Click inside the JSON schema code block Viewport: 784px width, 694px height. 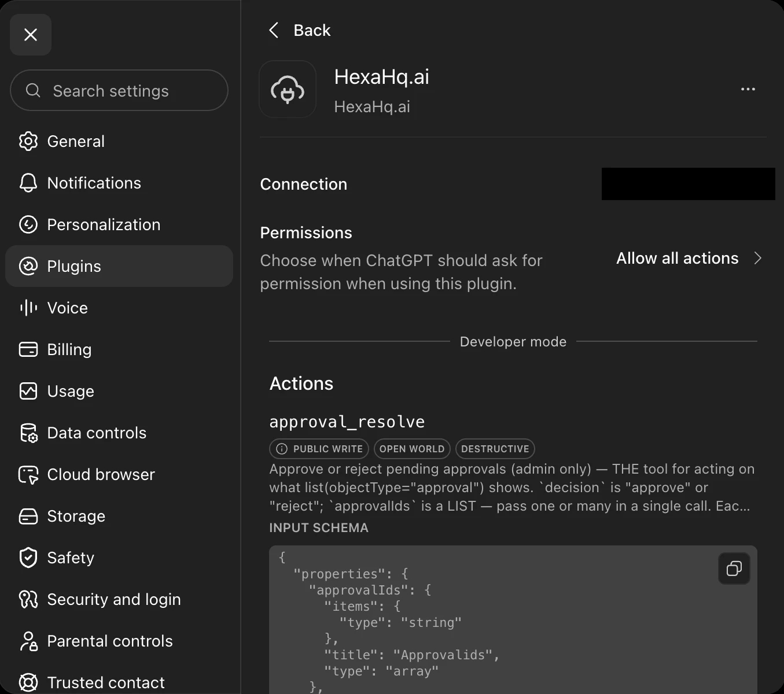[x=513, y=619]
